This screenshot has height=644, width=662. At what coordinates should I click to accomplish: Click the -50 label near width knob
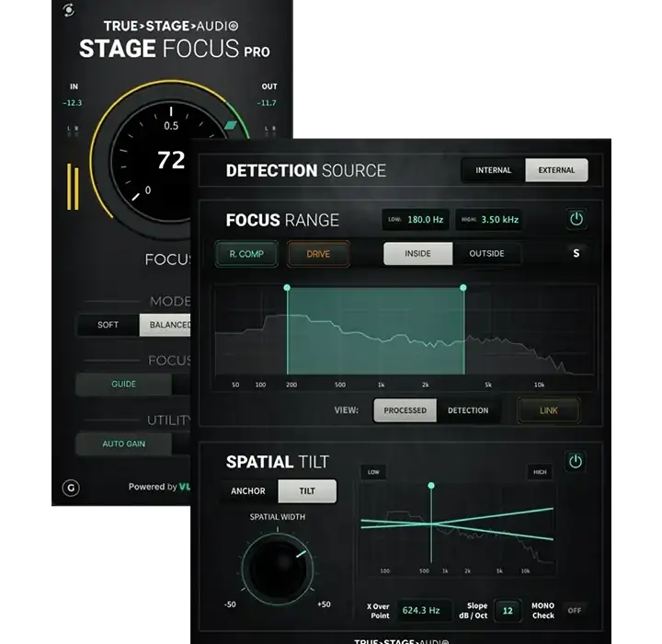230,604
